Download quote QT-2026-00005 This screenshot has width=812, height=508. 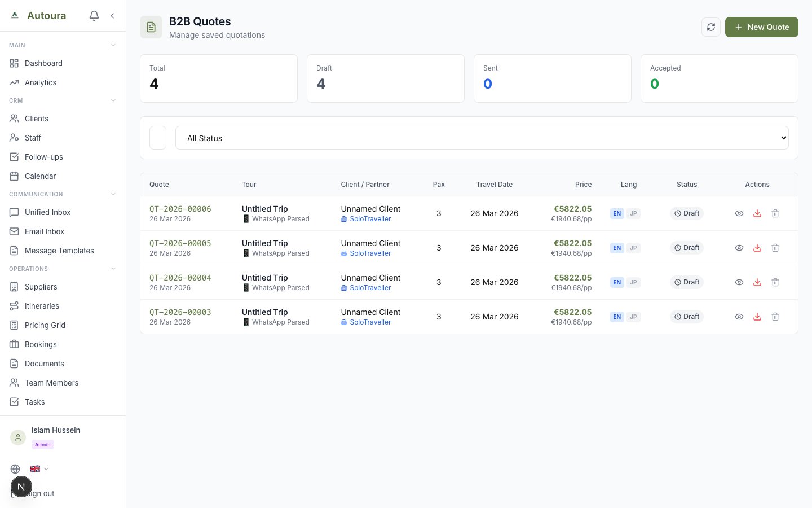[x=757, y=248]
